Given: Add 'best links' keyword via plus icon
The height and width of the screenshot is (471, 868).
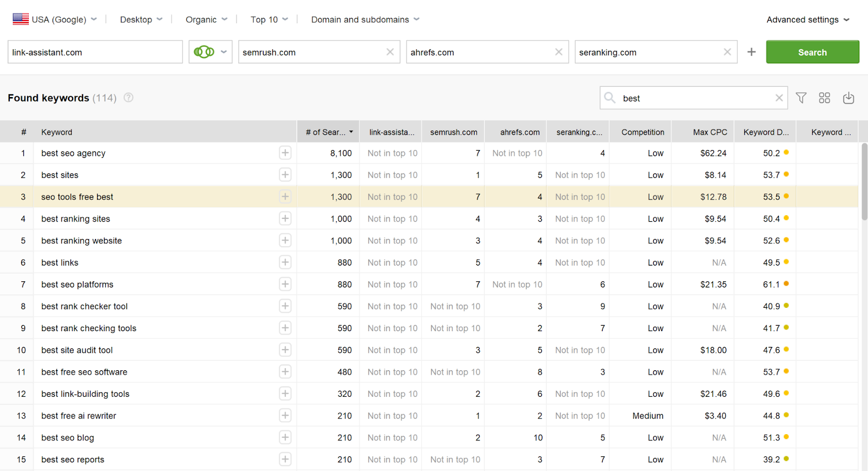Looking at the screenshot, I should (x=285, y=262).
